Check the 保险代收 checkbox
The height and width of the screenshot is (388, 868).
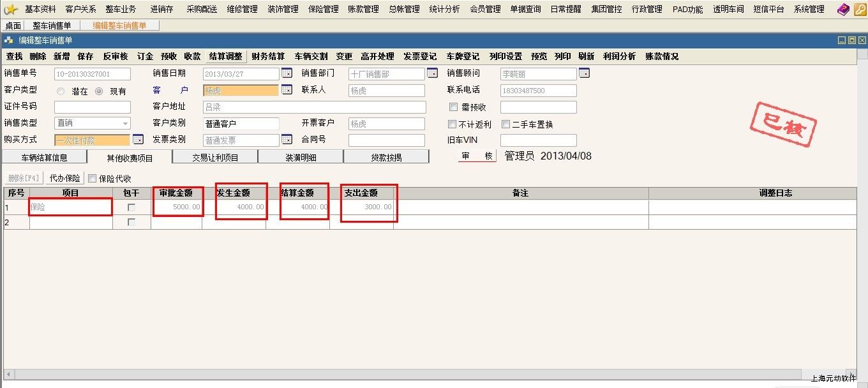[93, 179]
